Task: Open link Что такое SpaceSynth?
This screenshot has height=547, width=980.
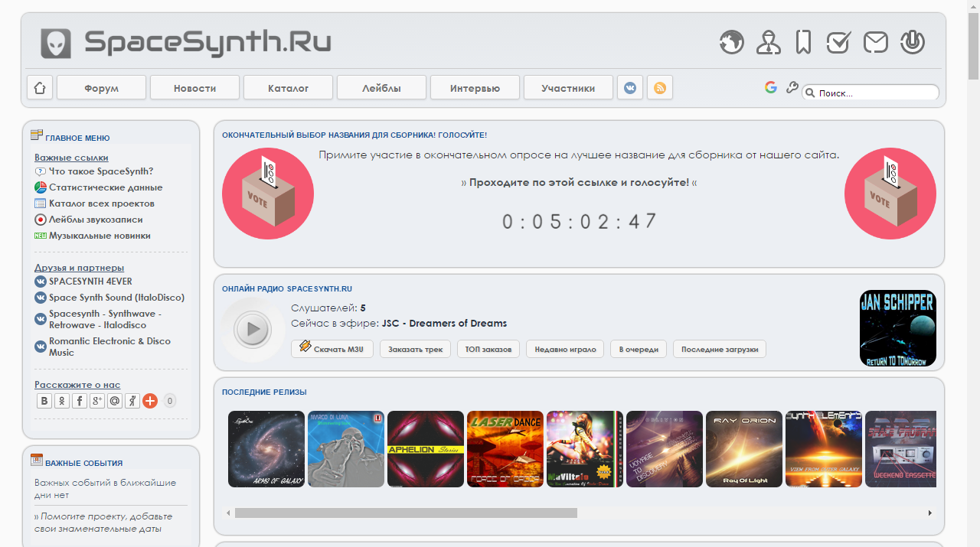Action: coord(101,171)
